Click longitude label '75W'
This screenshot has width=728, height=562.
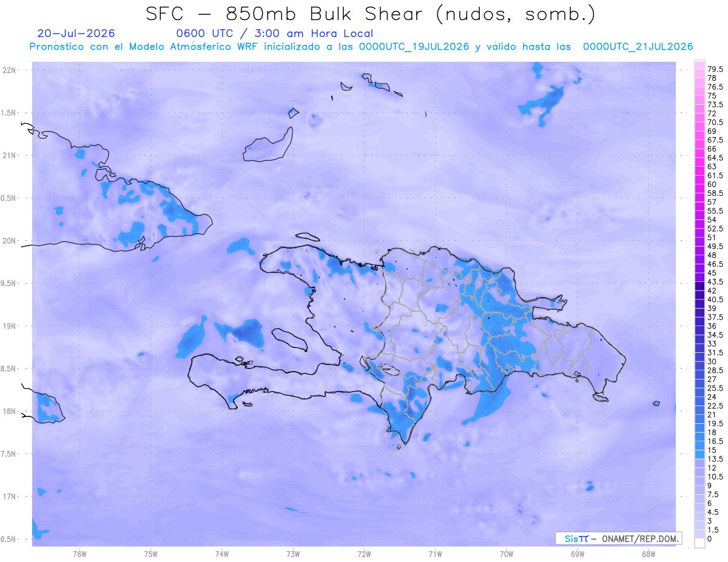151,554
